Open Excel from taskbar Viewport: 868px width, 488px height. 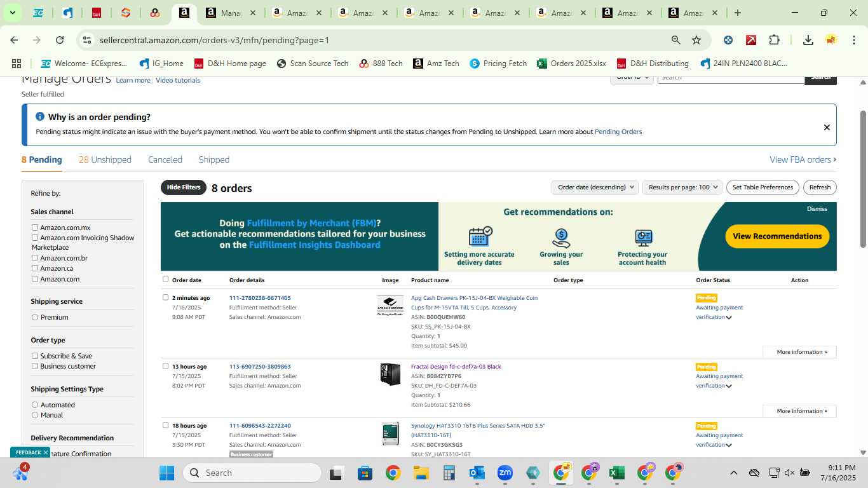(x=616, y=473)
